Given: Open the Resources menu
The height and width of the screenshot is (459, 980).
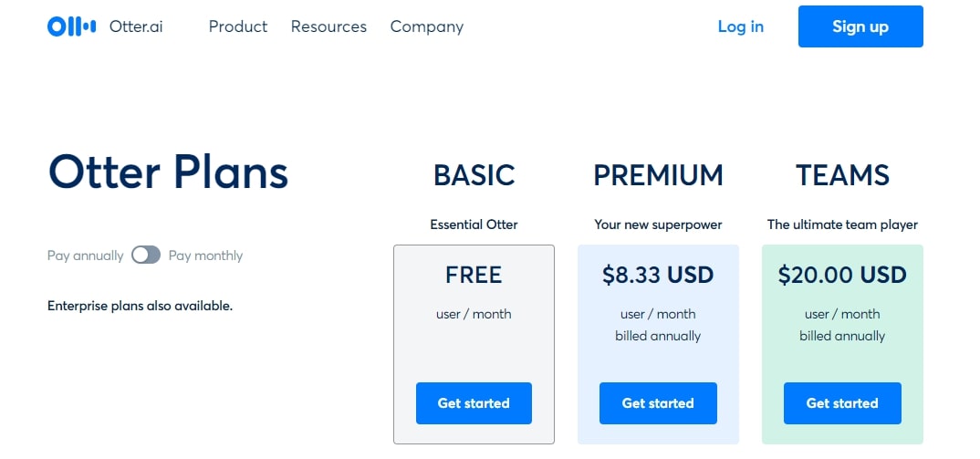Looking at the screenshot, I should (x=328, y=26).
